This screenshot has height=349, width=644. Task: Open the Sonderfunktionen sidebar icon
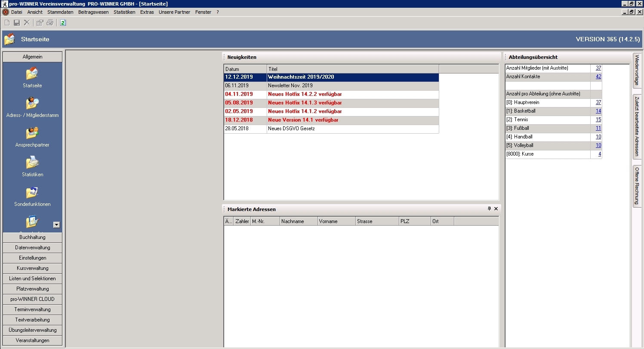pyautogui.click(x=32, y=193)
